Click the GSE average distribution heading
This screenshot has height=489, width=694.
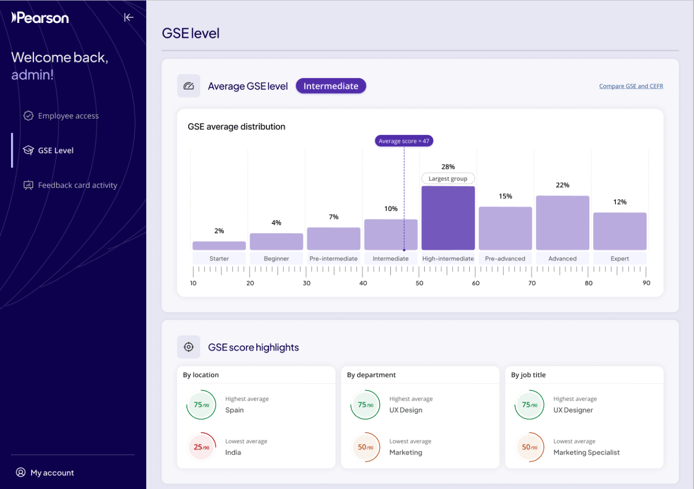[236, 127]
